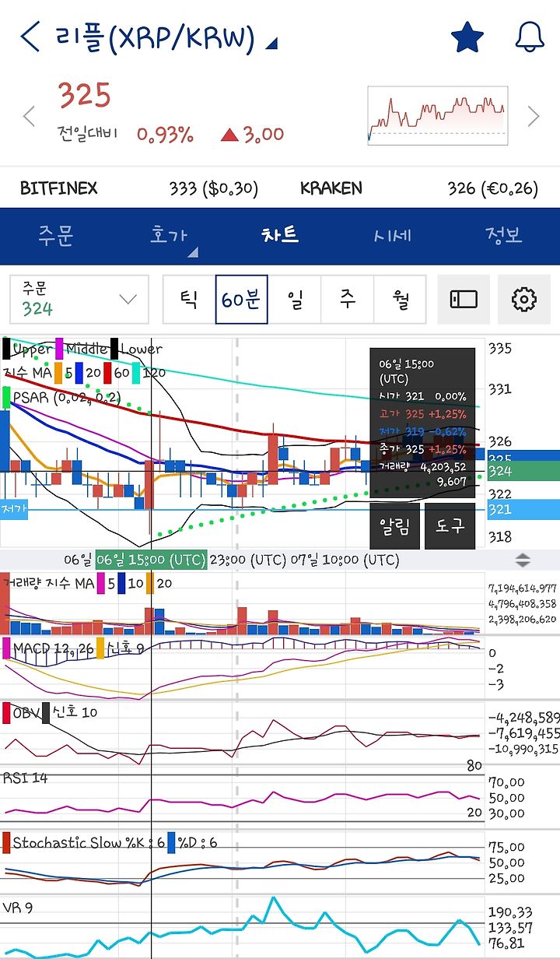Switch to 정보 tab

coord(504,235)
